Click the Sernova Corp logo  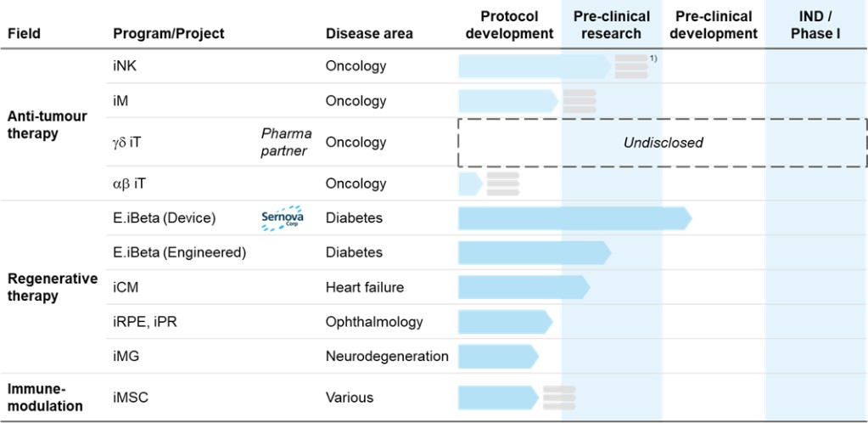point(282,219)
